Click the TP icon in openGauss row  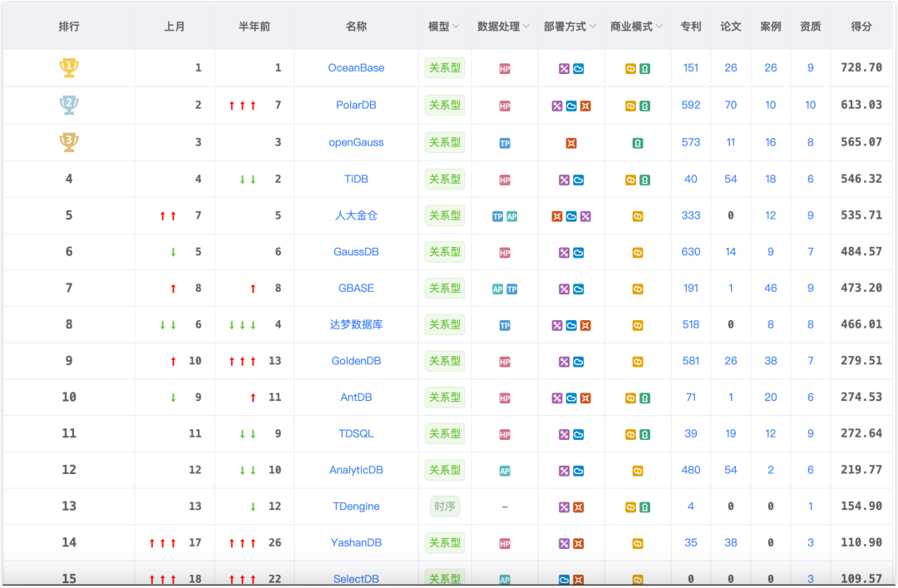505,143
